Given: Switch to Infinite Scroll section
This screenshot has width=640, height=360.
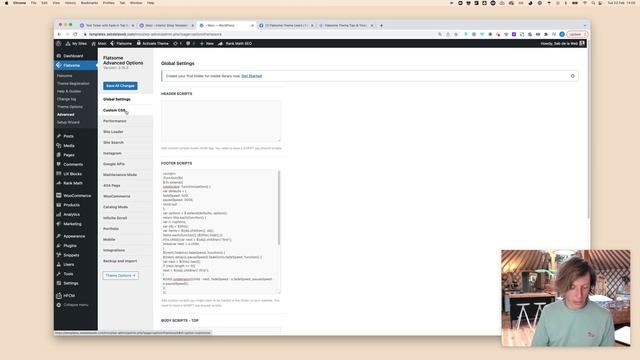Looking at the screenshot, I should point(125,218).
